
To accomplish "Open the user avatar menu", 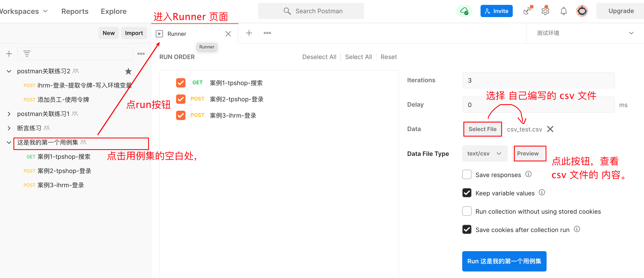I will pyautogui.click(x=582, y=11).
